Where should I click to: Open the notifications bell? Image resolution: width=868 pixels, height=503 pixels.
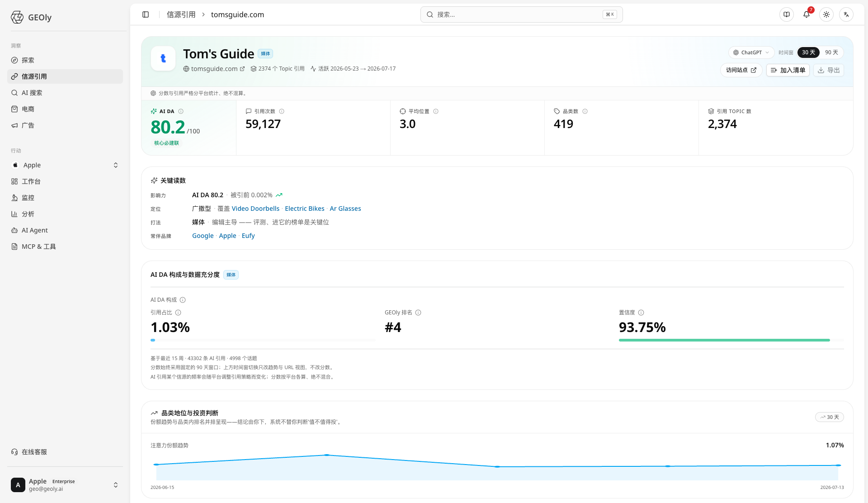pos(807,14)
